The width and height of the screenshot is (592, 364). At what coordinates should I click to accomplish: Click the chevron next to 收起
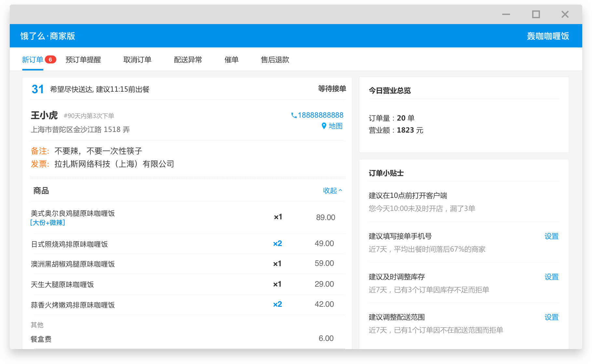tap(340, 190)
